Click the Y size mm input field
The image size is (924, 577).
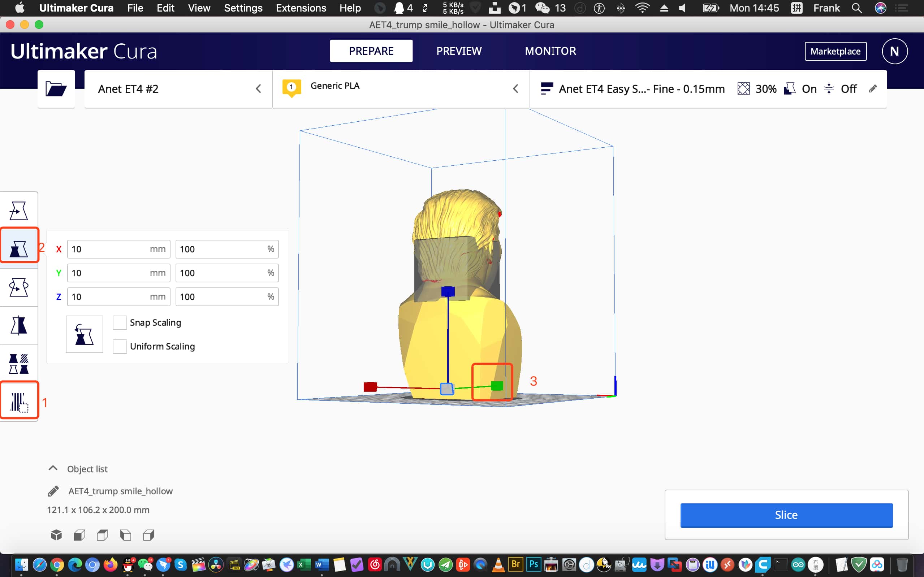pos(119,273)
